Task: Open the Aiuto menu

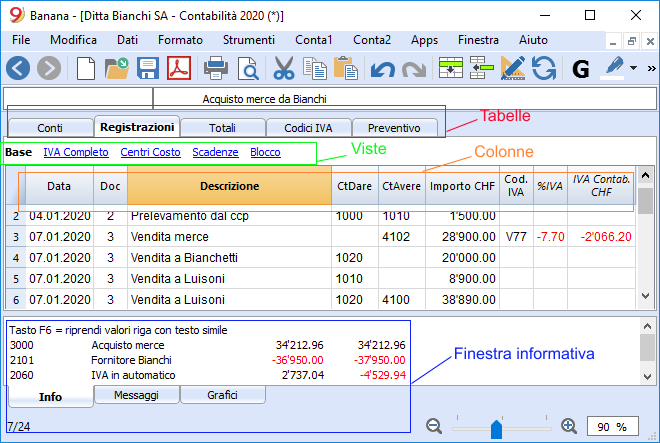Action: pos(533,40)
